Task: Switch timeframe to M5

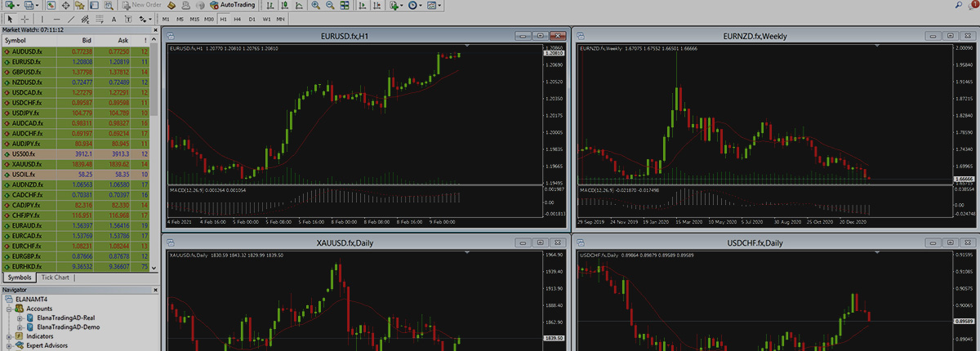Action: coord(180,19)
